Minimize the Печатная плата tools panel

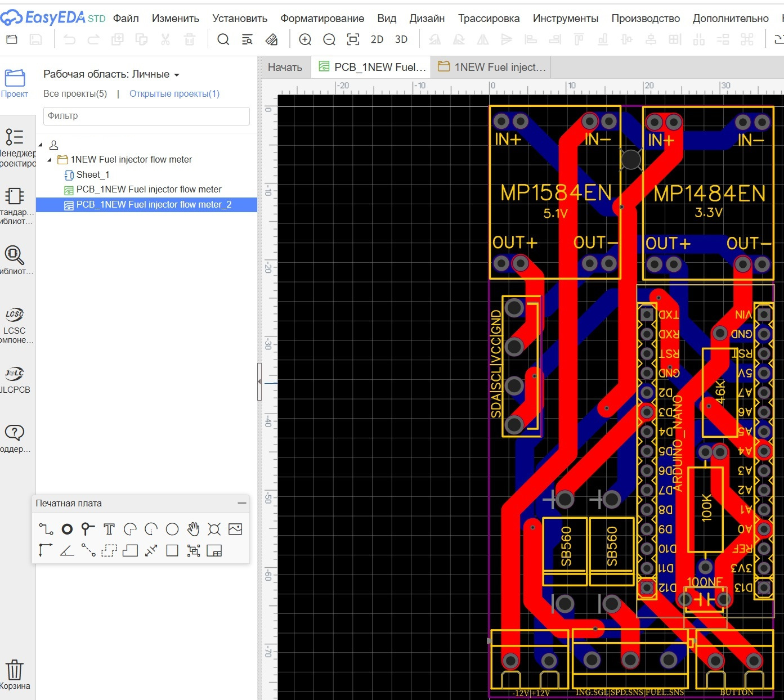[242, 503]
